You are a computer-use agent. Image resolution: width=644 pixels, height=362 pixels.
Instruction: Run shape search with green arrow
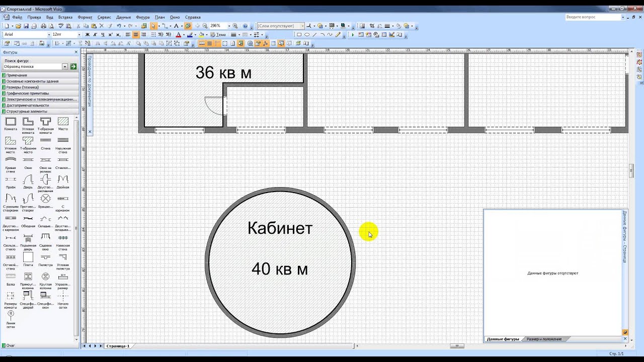pos(73,66)
